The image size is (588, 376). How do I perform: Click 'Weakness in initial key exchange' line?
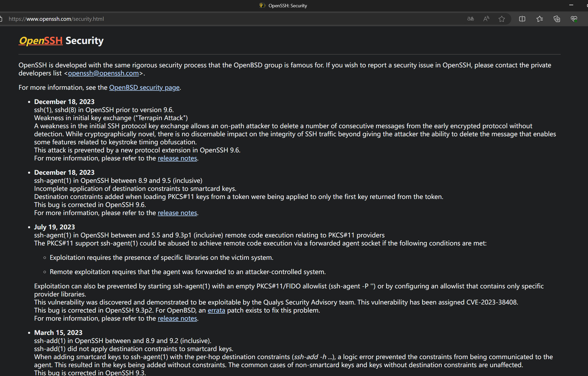(111, 118)
